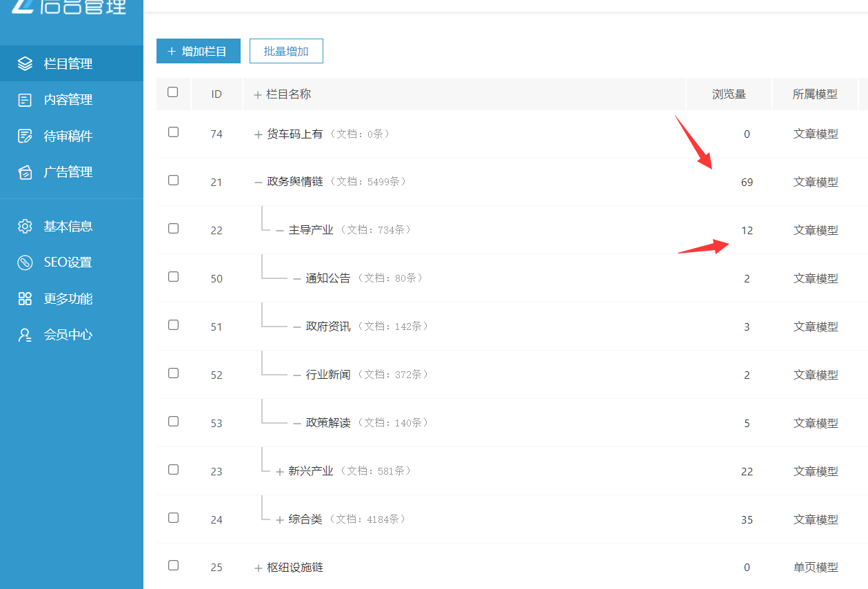Check the box for row ID 74
The height and width of the screenshot is (589, 868).
click(x=173, y=132)
